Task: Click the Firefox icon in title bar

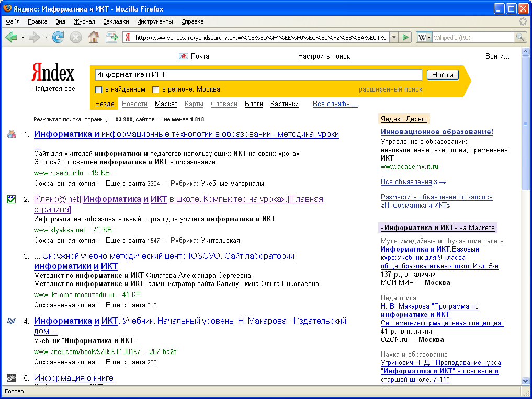Action: click(x=7, y=8)
